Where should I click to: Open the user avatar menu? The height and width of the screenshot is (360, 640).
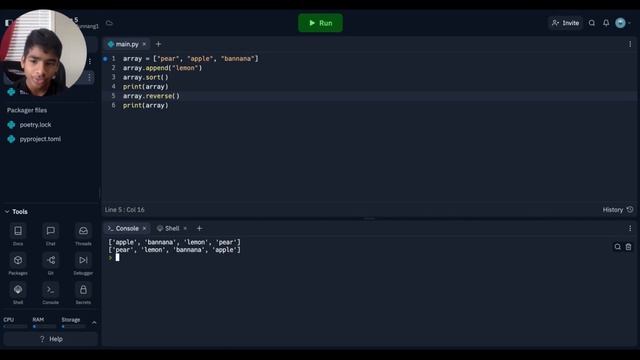coord(620,23)
